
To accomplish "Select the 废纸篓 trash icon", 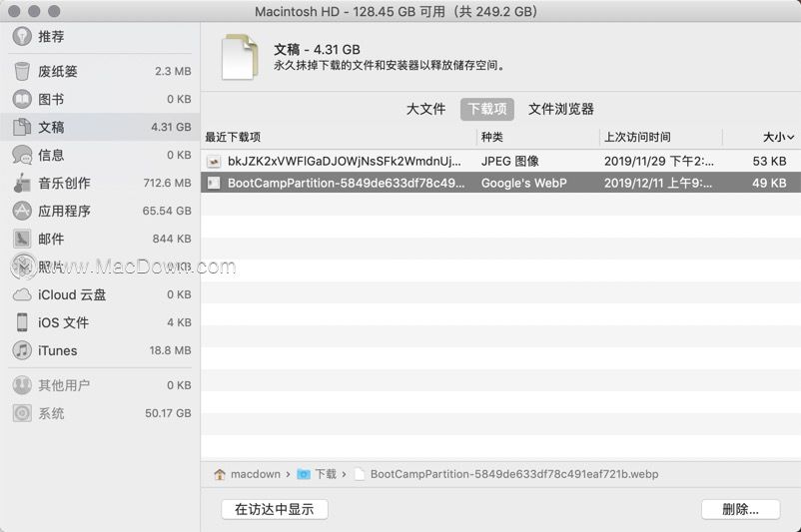I will point(22,71).
